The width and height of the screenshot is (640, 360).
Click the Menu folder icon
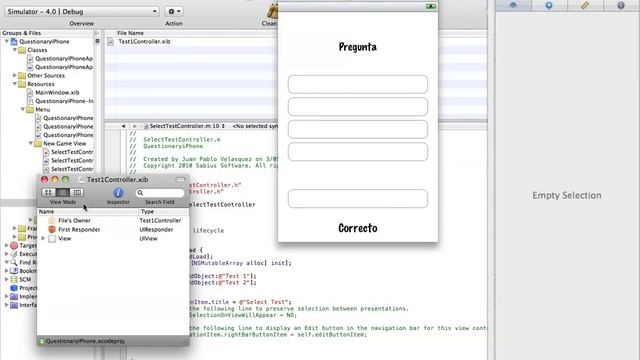pyautogui.click(x=30, y=109)
